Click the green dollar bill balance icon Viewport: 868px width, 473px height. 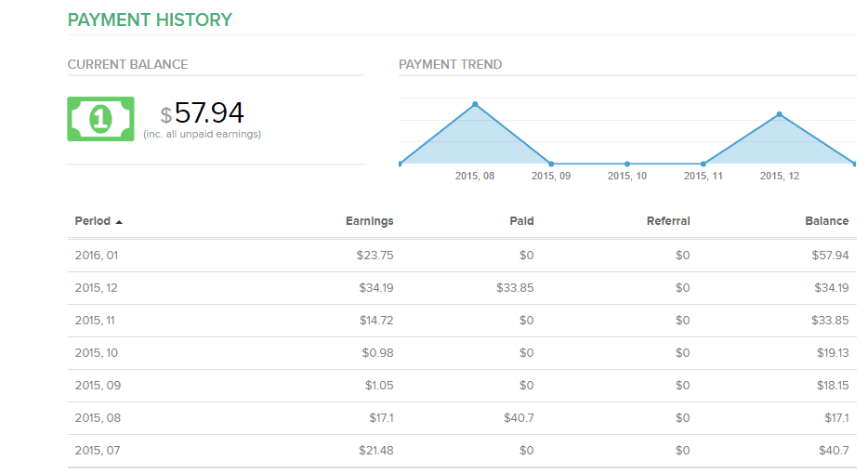(x=100, y=119)
